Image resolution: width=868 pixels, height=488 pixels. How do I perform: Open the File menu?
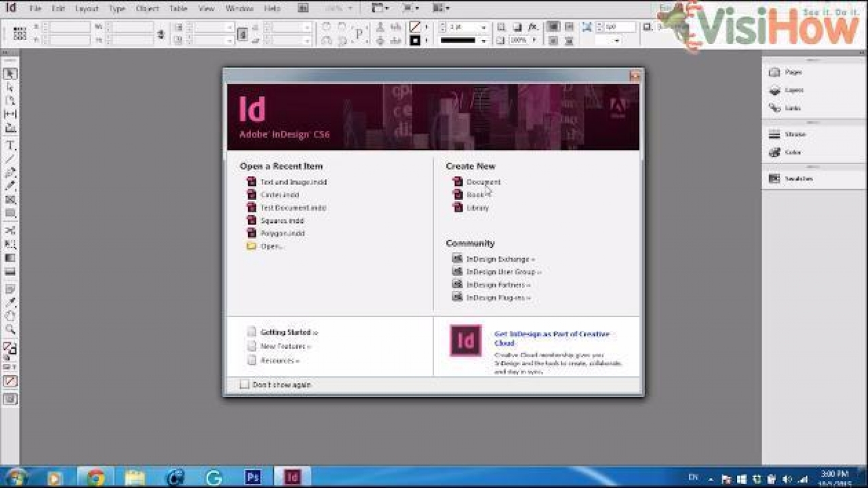(x=35, y=9)
